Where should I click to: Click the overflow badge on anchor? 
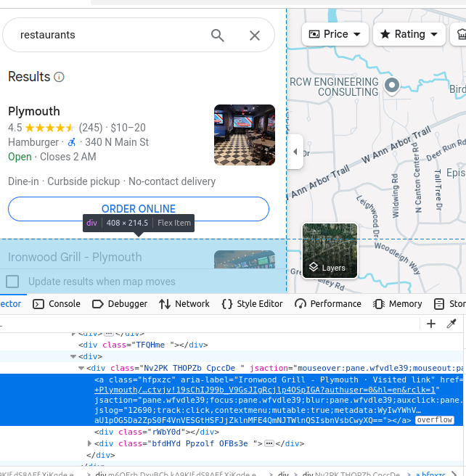(435, 420)
